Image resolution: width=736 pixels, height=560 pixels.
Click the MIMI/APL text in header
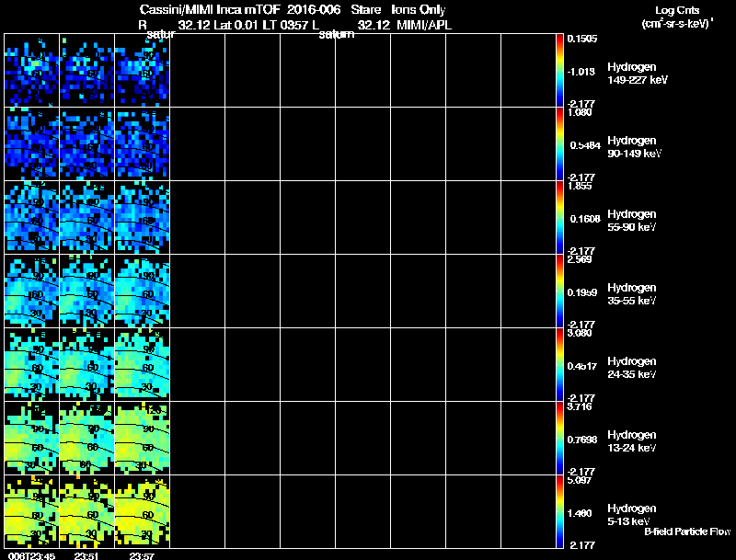tap(424, 26)
